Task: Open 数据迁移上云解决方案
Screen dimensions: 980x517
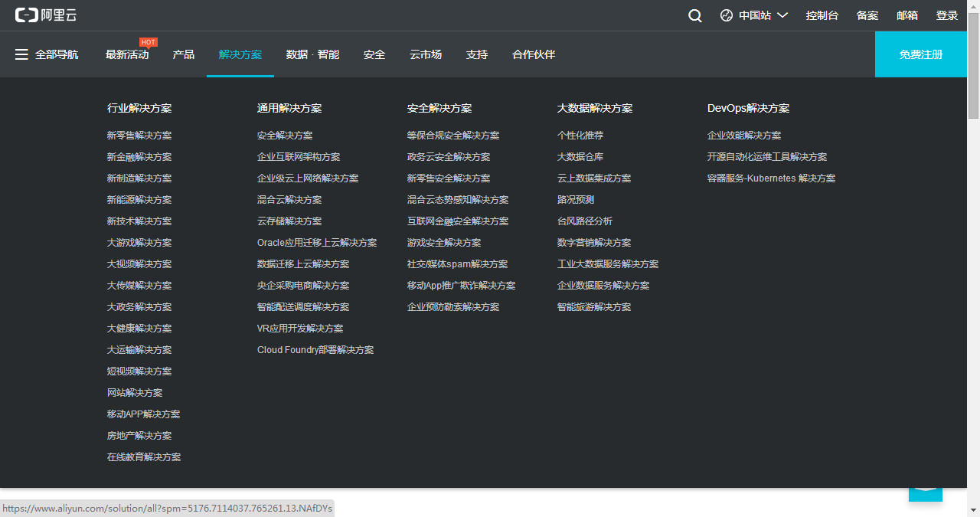Action: [x=303, y=264]
